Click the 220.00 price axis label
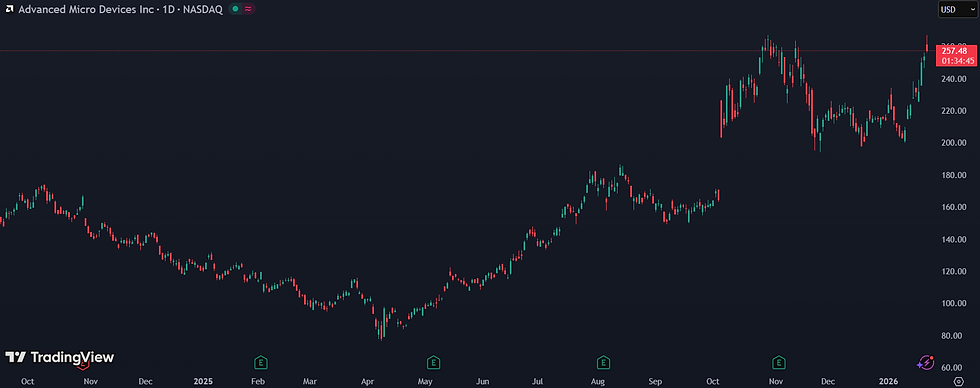This screenshot has width=980, height=388. [x=954, y=111]
